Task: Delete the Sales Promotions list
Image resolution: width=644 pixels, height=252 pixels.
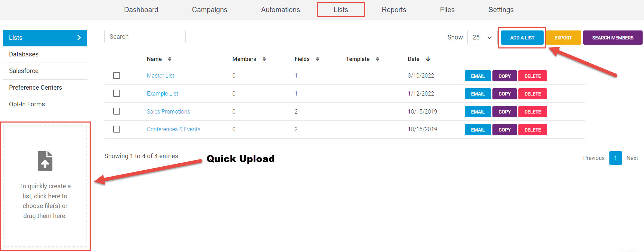Action: (532, 112)
